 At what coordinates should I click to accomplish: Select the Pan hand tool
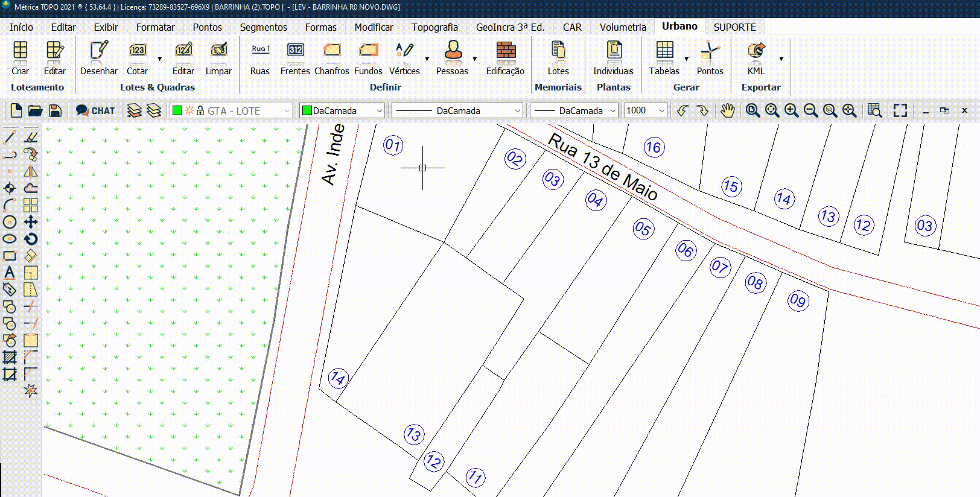point(728,110)
